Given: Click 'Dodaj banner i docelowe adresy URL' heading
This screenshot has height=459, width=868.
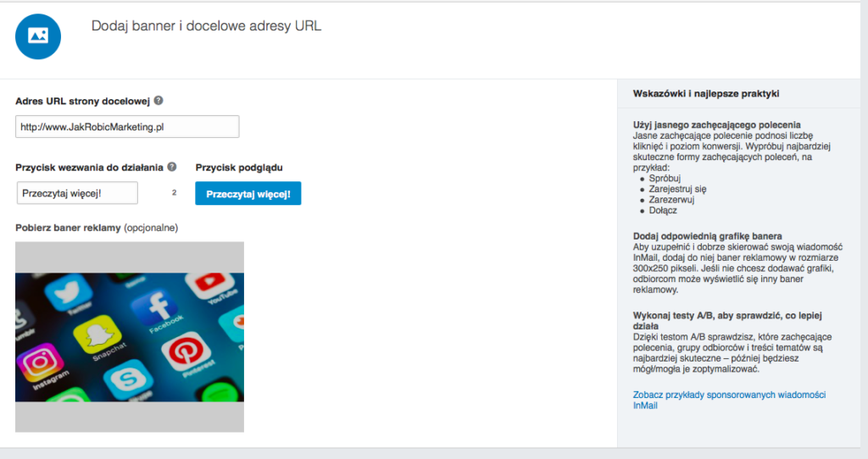Looking at the screenshot, I should 206,26.
